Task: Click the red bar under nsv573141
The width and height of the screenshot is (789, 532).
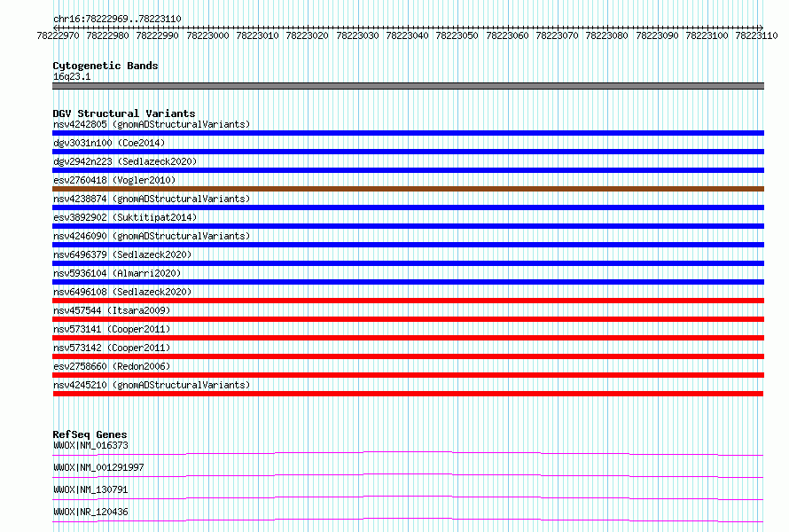Action: click(408, 338)
